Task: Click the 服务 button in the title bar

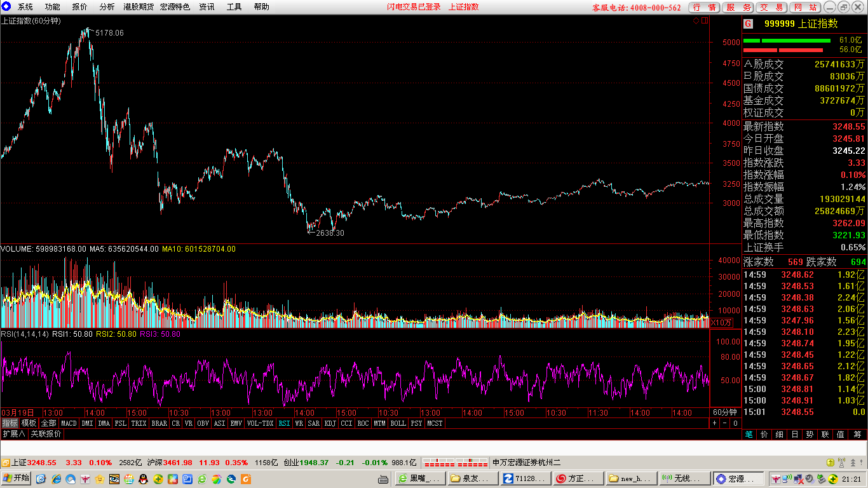Action: [738, 8]
